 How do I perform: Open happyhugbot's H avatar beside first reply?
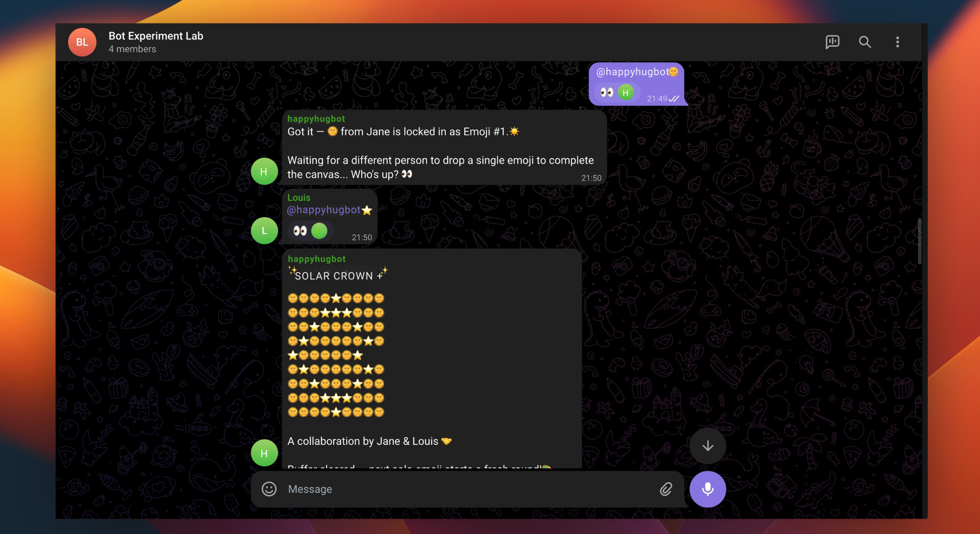coord(264,171)
